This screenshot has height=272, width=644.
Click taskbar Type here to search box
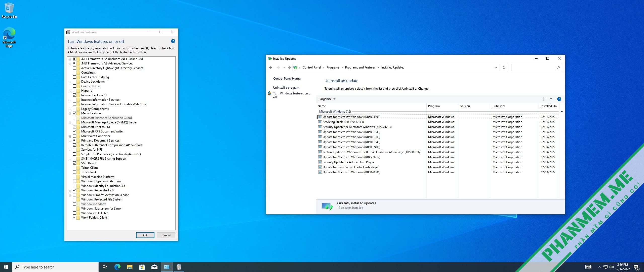[55, 267]
